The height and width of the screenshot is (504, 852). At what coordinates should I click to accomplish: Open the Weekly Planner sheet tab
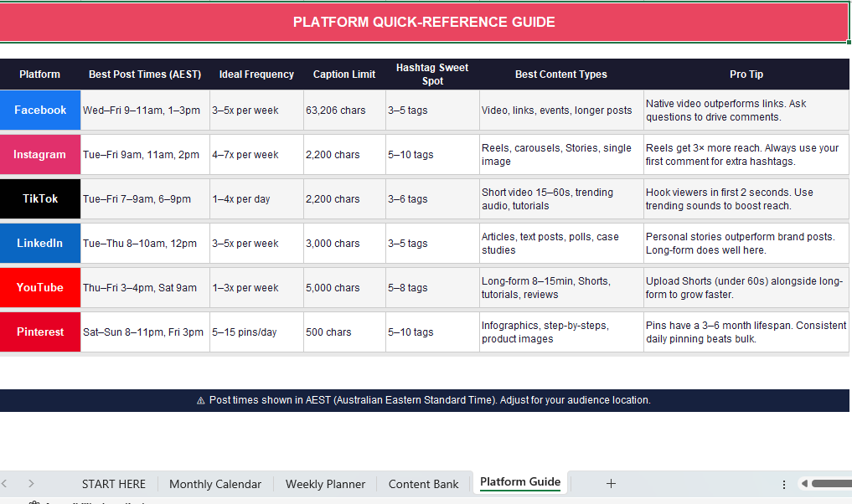[x=326, y=483]
